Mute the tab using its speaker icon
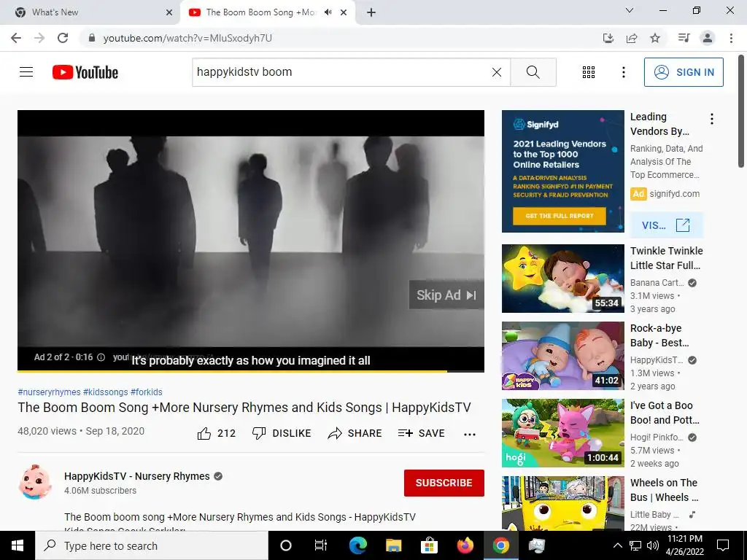This screenshot has width=747, height=560. click(x=328, y=12)
